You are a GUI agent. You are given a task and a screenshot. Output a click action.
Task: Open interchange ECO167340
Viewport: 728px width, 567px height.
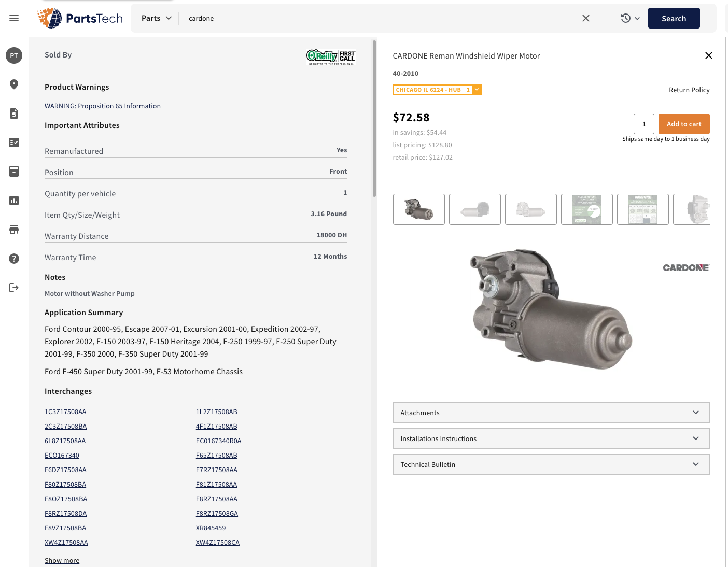click(x=62, y=455)
